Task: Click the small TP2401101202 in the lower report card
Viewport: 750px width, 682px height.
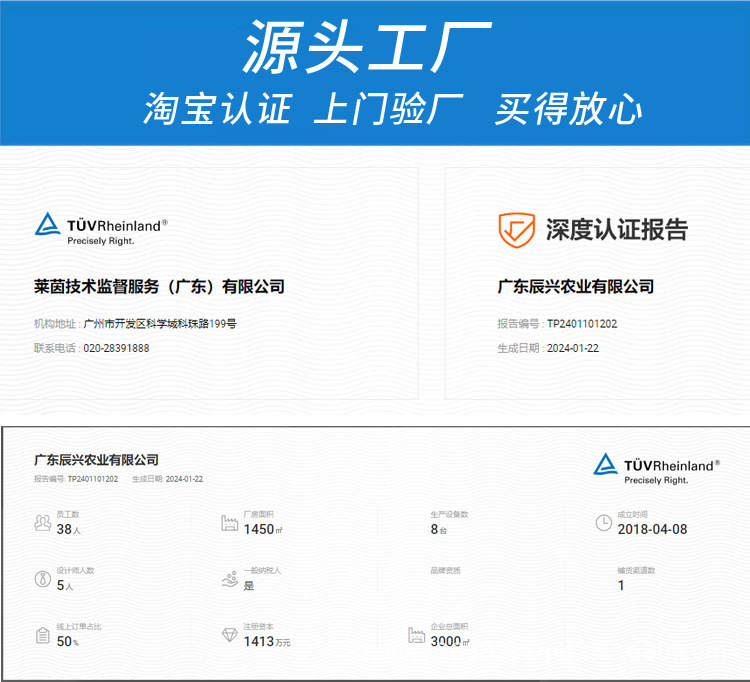Action: pyautogui.click(x=93, y=479)
